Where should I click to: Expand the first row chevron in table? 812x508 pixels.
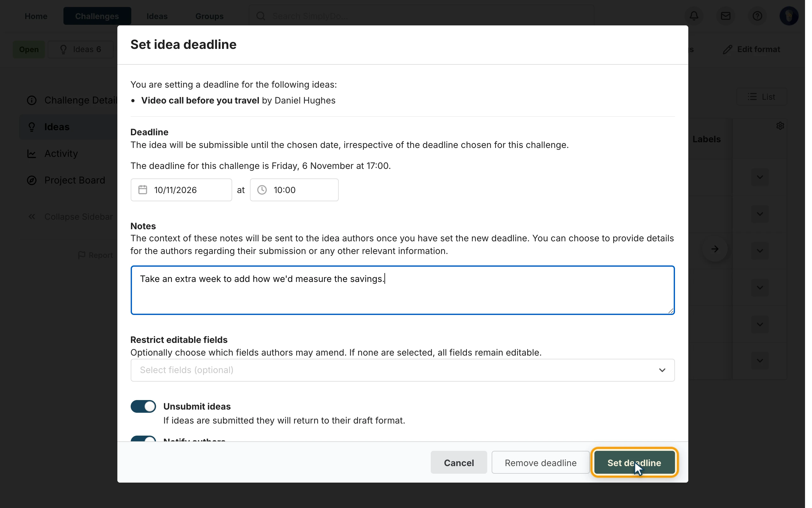coord(760,177)
